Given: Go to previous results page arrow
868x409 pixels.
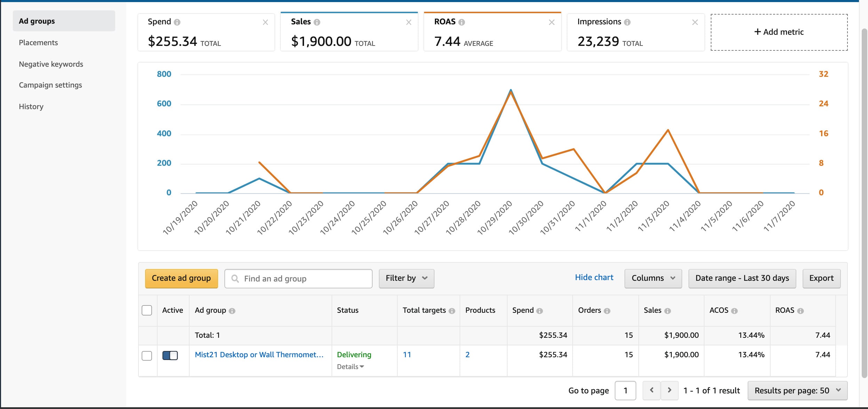Looking at the screenshot, I should tap(652, 390).
